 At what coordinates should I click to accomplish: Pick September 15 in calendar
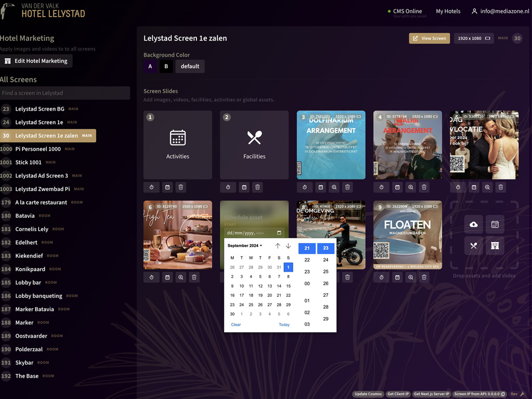click(x=288, y=286)
